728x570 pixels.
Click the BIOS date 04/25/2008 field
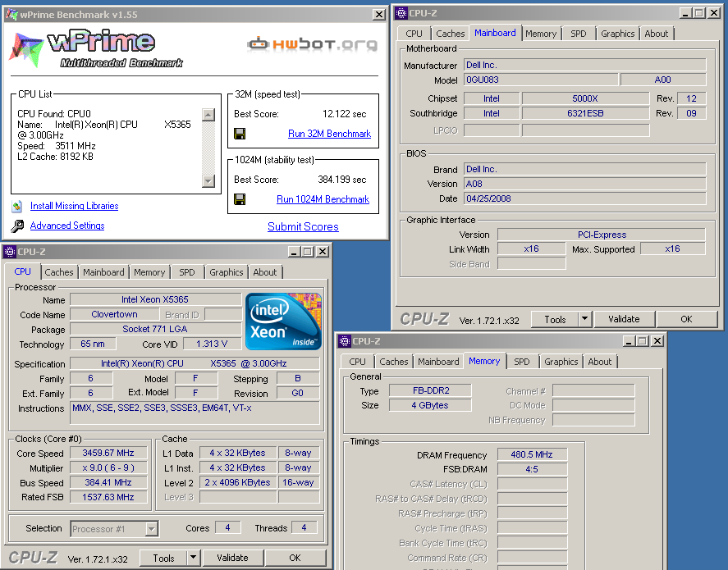tap(584, 198)
